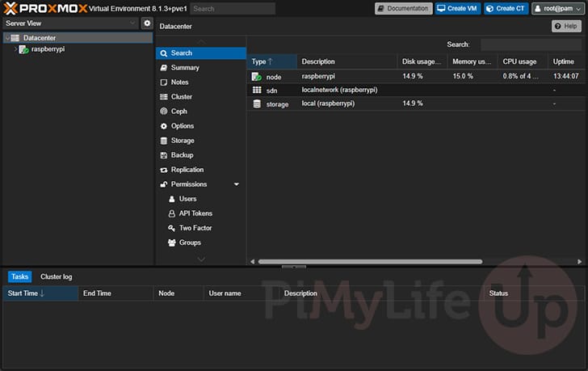Click the Ceph icon
588x371 pixels.
click(x=163, y=112)
